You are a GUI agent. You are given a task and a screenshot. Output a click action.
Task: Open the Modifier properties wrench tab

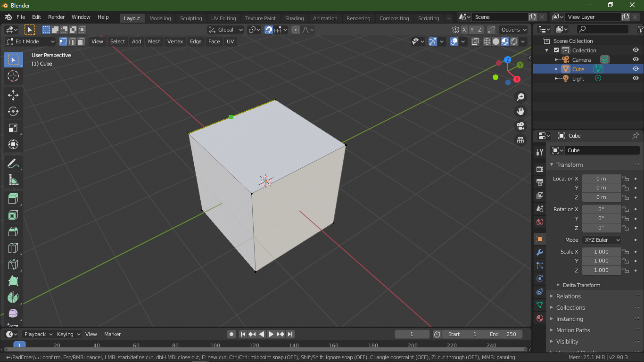[x=540, y=252]
